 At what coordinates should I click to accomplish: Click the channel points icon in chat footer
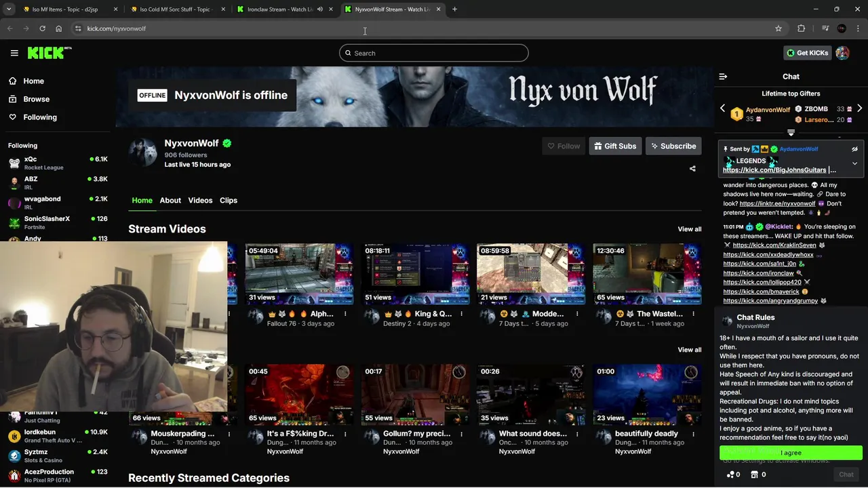[733, 474]
